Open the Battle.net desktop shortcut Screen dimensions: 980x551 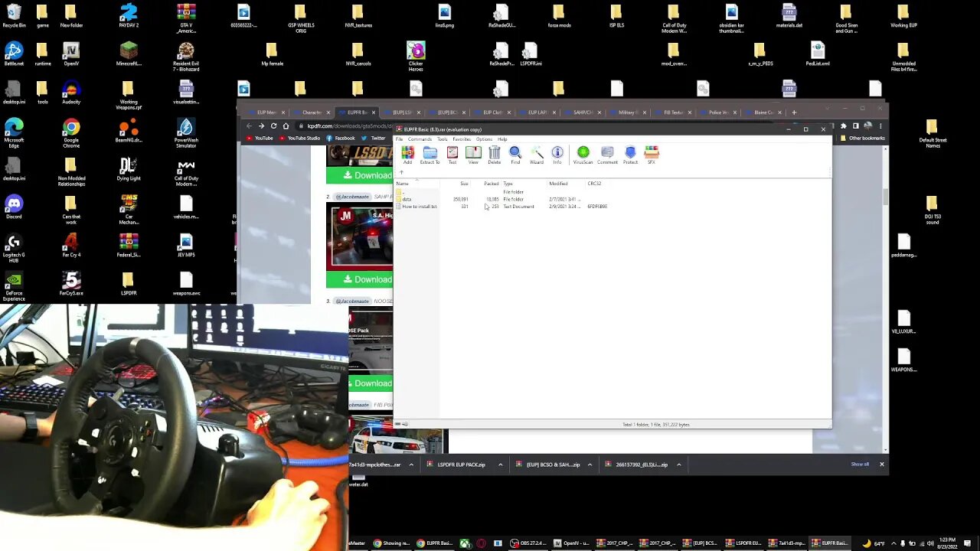pos(14,54)
